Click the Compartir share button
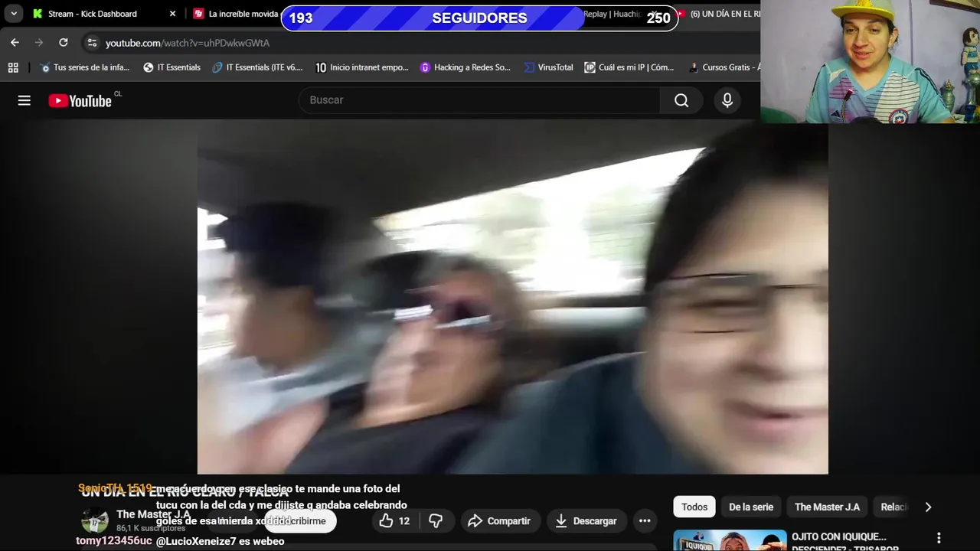Image resolution: width=980 pixels, height=551 pixels. (x=499, y=521)
